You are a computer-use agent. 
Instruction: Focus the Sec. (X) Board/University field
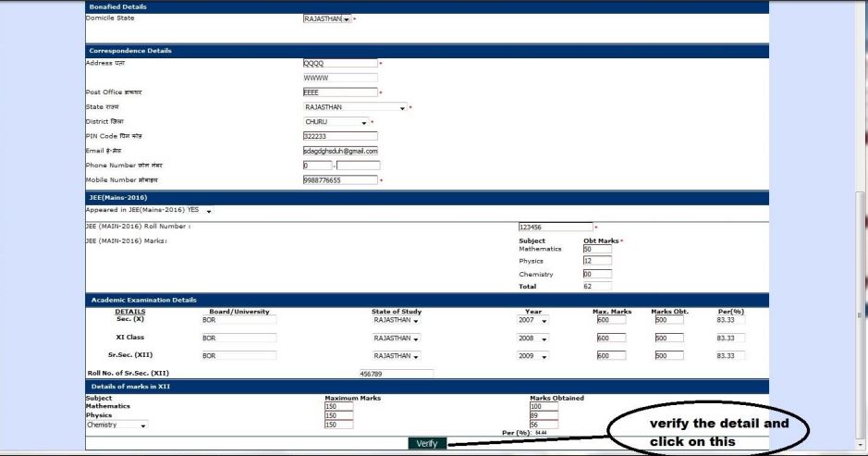click(239, 320)
